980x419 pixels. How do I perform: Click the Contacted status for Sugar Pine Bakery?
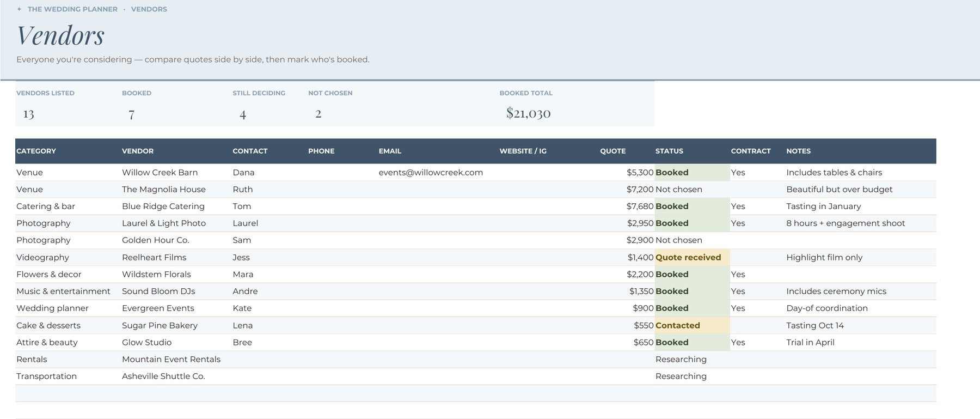click(x=677, y=325)
